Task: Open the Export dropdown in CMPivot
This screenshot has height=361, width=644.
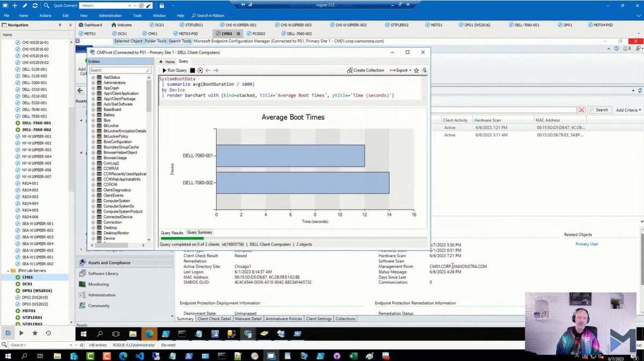Action: pyautogui.click(x=400, y=70)
